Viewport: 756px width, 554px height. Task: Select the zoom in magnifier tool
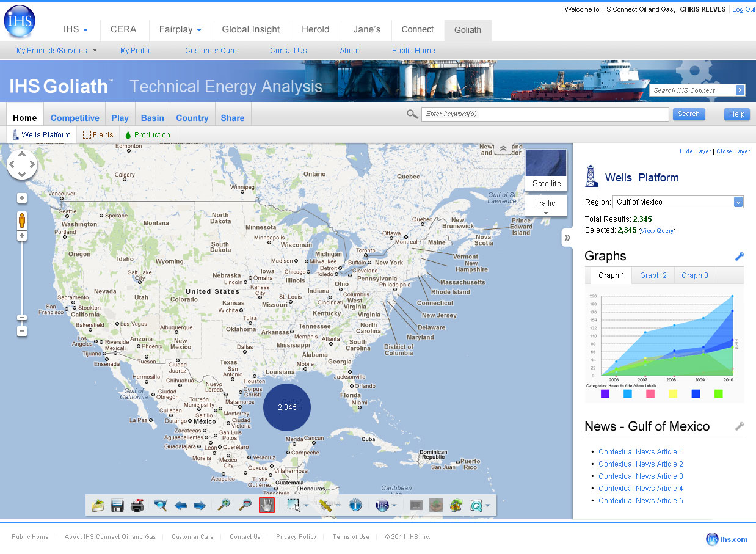pyautogui.click(x=224, y=505)
